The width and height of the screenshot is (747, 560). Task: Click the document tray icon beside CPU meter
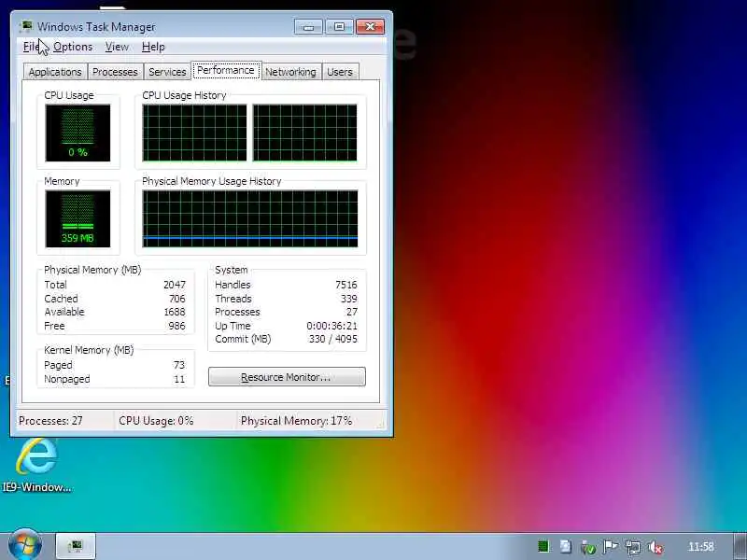tap(566, 547)
